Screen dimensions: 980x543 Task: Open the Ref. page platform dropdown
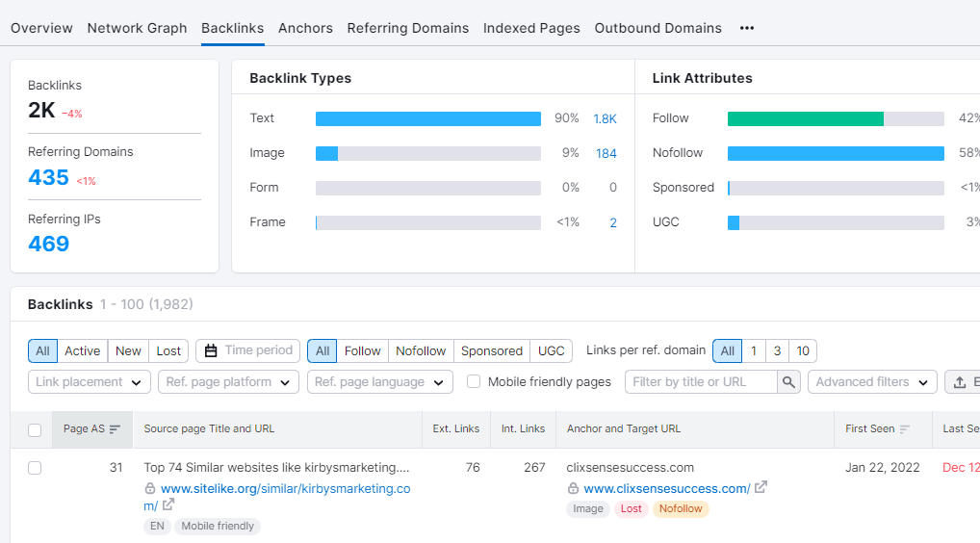coord(228,382)
